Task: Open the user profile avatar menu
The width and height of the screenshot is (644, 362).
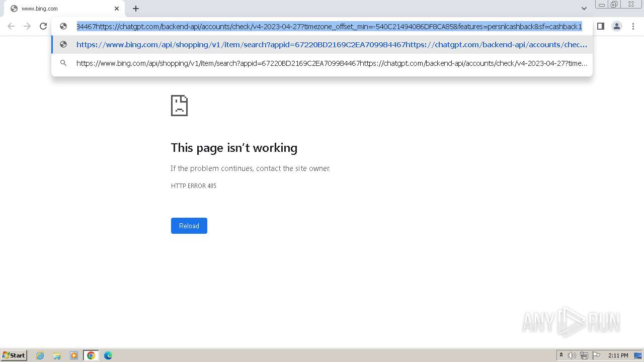Action: [617, 26]
